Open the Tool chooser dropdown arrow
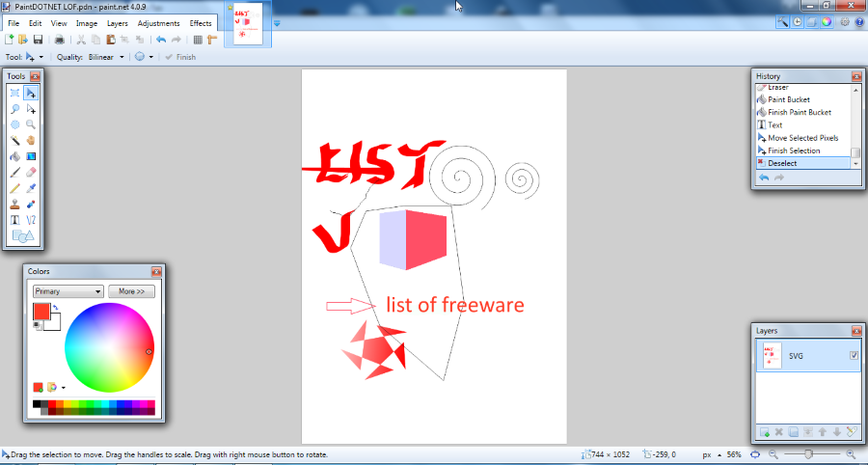Screen dimensions: 868x465 point(41,57)
